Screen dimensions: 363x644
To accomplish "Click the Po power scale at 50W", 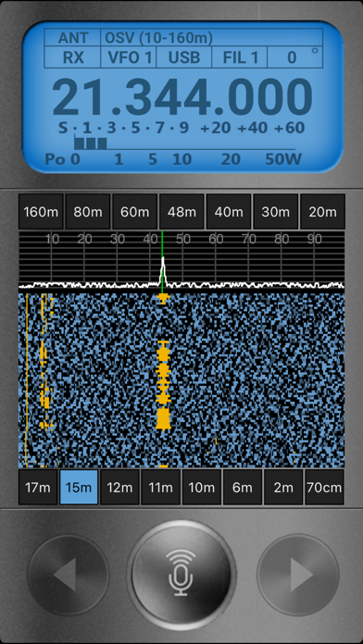I will pos(283,159).
